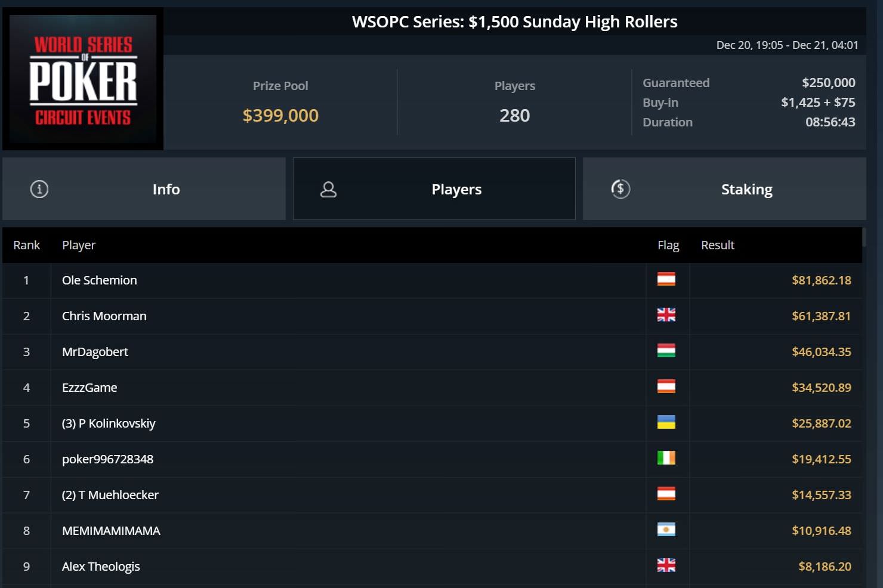The width and height of the screenshot is (883, 588).
Task: Sort by the Rank column header
Action: (27, 245)
